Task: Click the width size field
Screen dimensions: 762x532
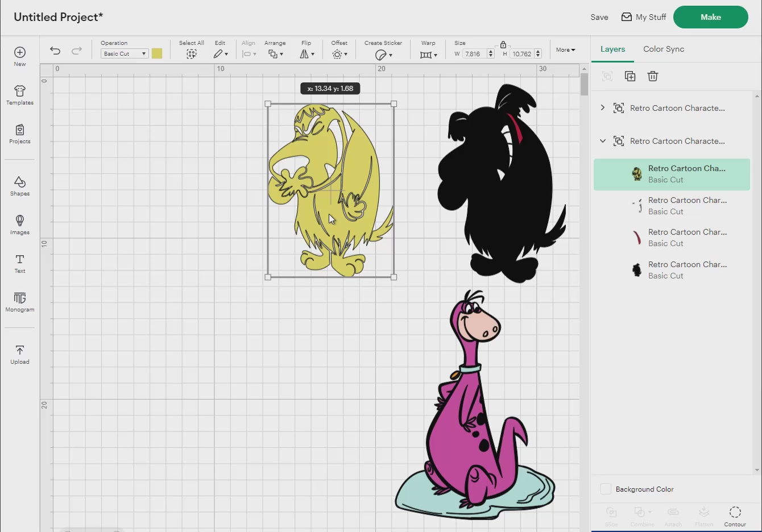Action: pyautogui.click(x=475, y=54)
